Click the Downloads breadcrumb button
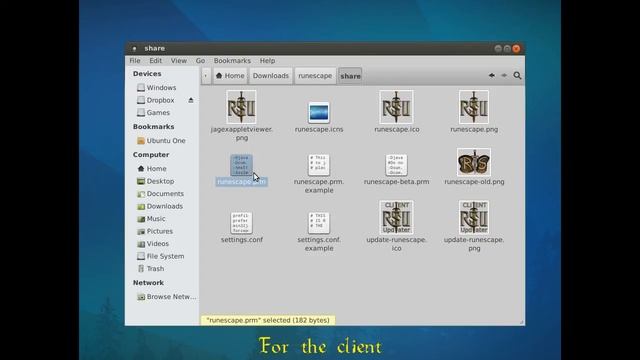Image resolution: width=640 pixels, height=360 pixels. (271, 76)
